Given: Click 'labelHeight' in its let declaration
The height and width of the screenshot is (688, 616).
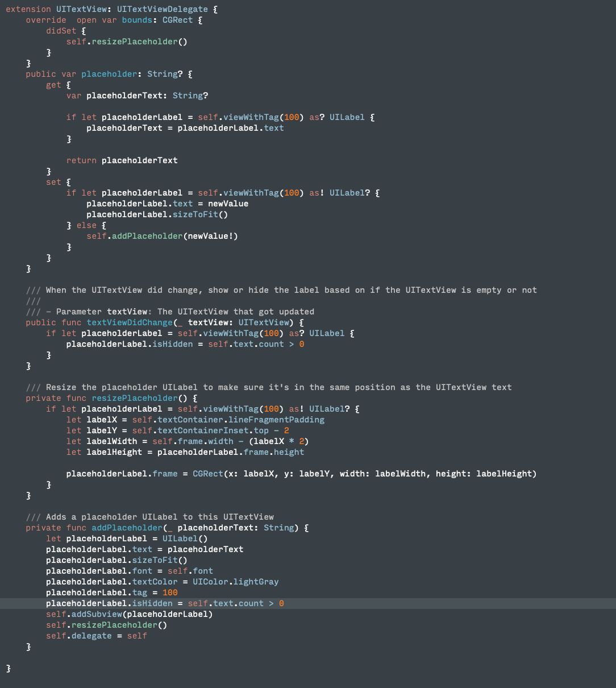Looking at the screenshot, I should point(114,452).
